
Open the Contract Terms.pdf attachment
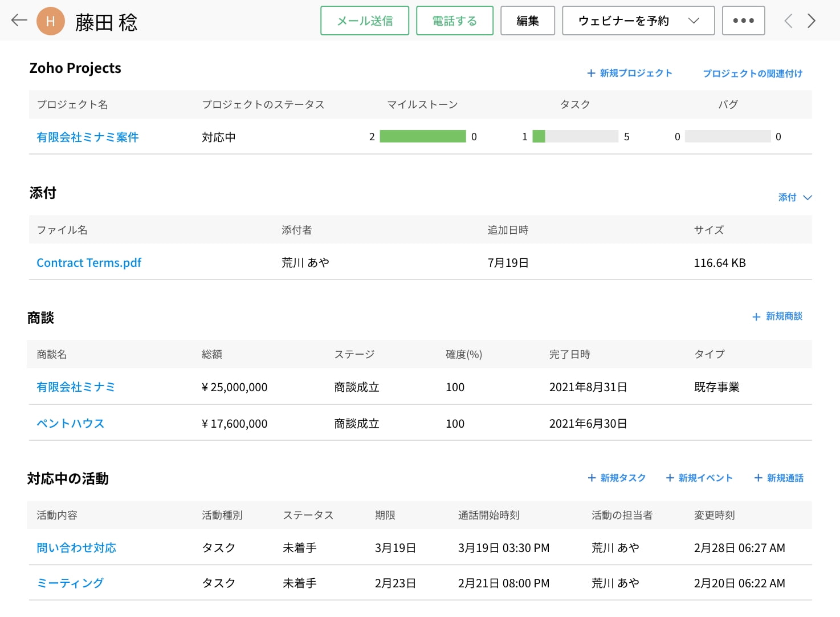pyautogui.click(x=89, y=262)
